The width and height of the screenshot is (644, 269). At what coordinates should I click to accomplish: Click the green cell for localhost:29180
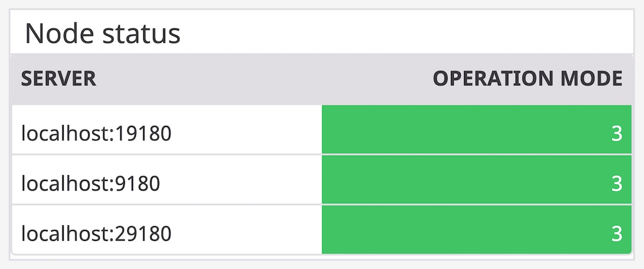coord(476,230)
